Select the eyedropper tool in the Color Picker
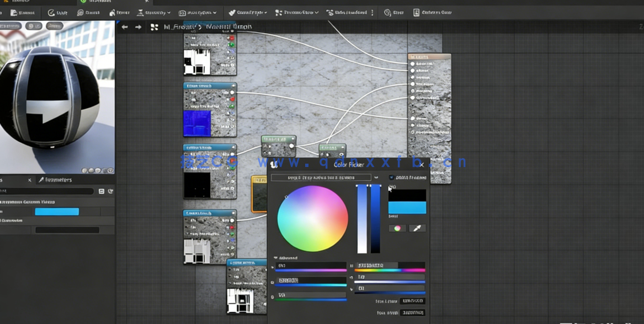Image resolution: width=644 pixels, height=324 pixels. click(x=417, y=228)
